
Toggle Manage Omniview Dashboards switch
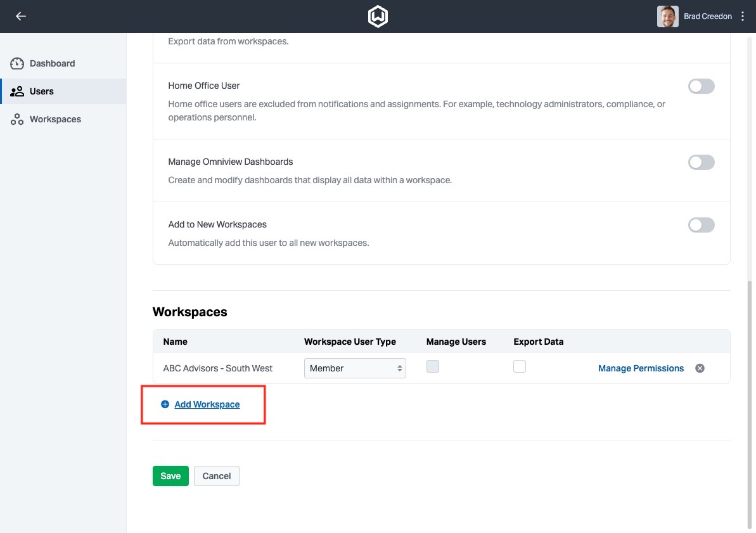(x=701, y=162)
